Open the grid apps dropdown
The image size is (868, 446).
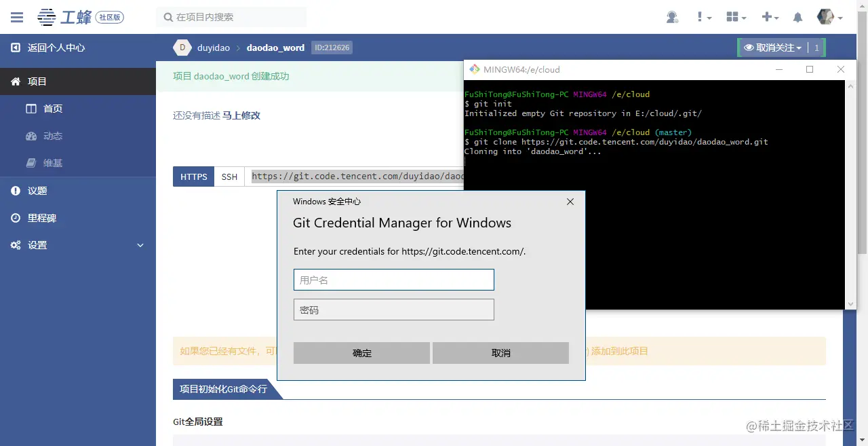736,17
